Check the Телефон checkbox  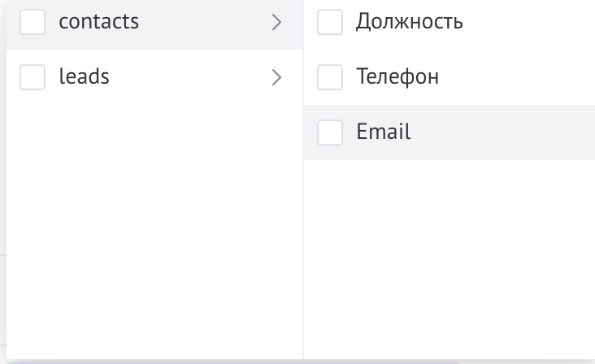[x=330, y=77]
